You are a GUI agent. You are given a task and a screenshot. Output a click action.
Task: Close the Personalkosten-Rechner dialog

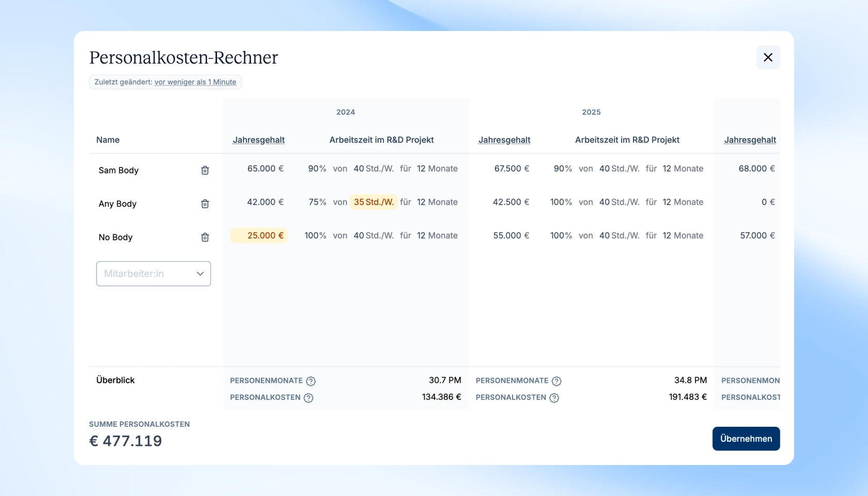[768, 57]
